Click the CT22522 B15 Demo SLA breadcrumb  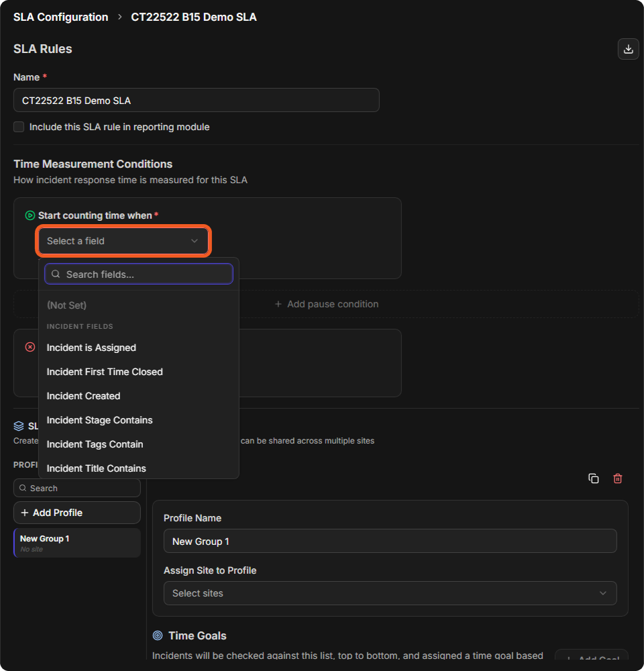point(193,17)
